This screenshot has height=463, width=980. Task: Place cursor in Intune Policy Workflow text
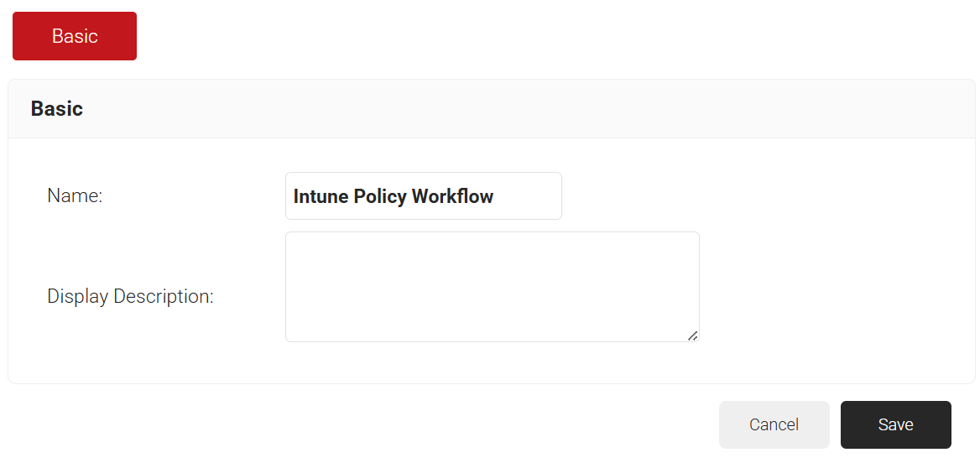[393, 196]
